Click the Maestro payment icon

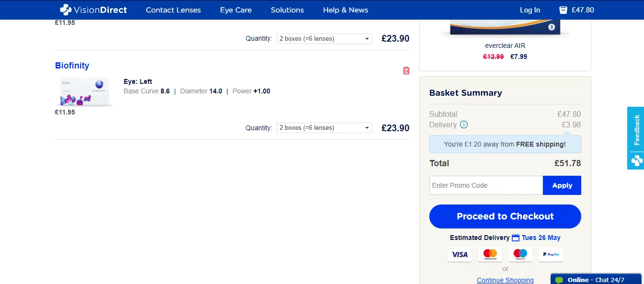520,254
